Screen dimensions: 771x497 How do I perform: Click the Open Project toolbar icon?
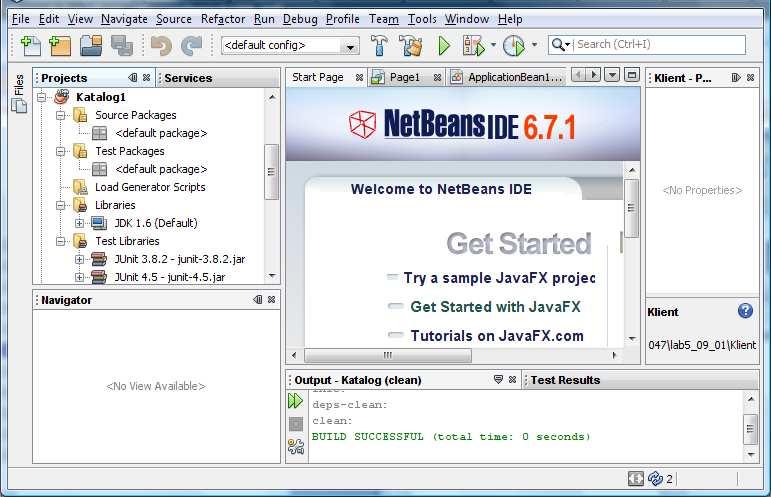click(91, 46)
